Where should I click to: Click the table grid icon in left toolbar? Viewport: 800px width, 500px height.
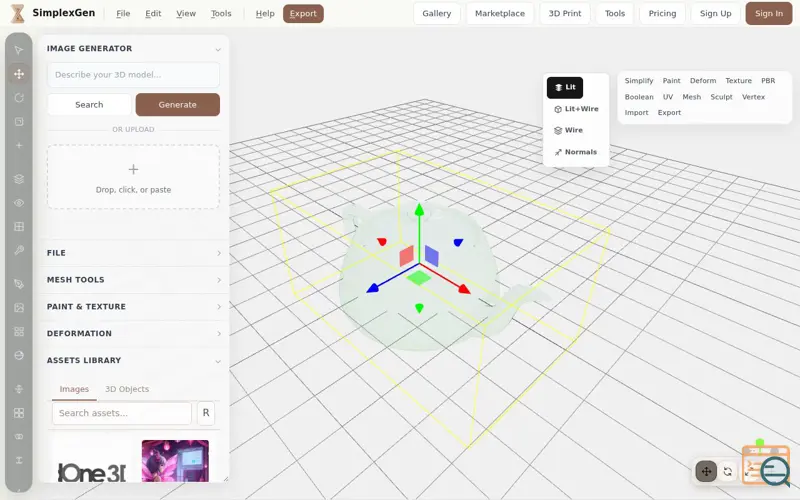point(19,227)
